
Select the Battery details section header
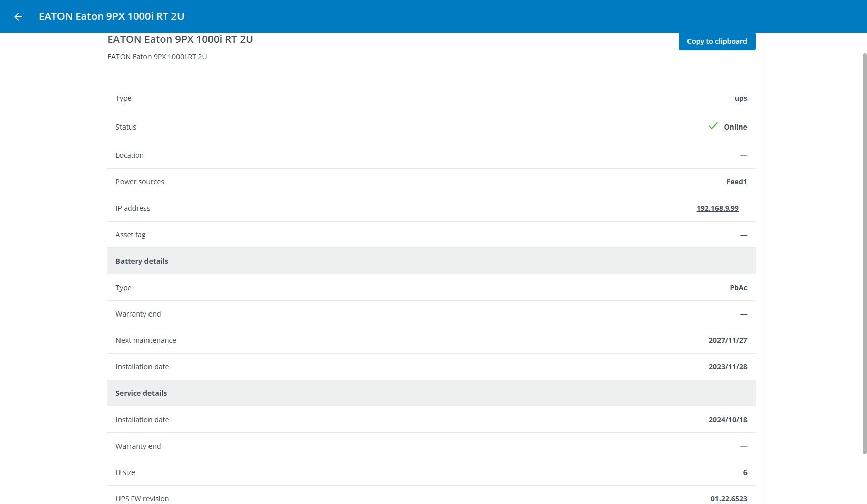(x=142, y=261)
